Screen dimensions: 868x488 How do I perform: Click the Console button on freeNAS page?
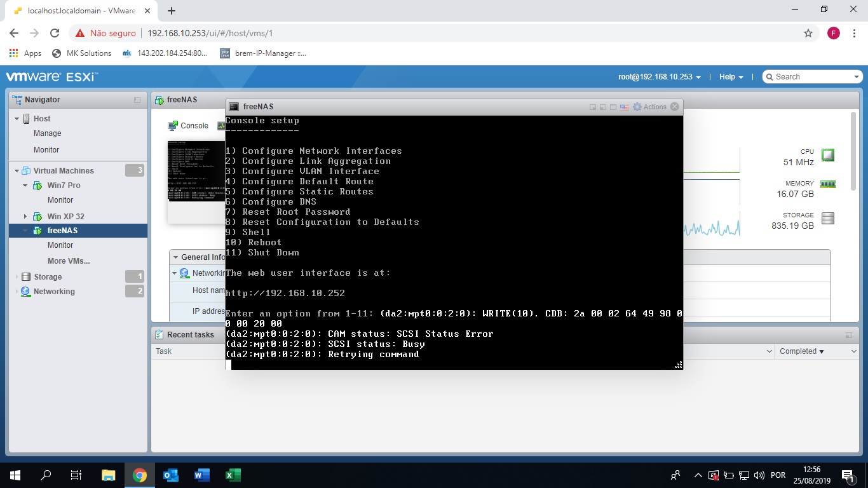point(188,126)
